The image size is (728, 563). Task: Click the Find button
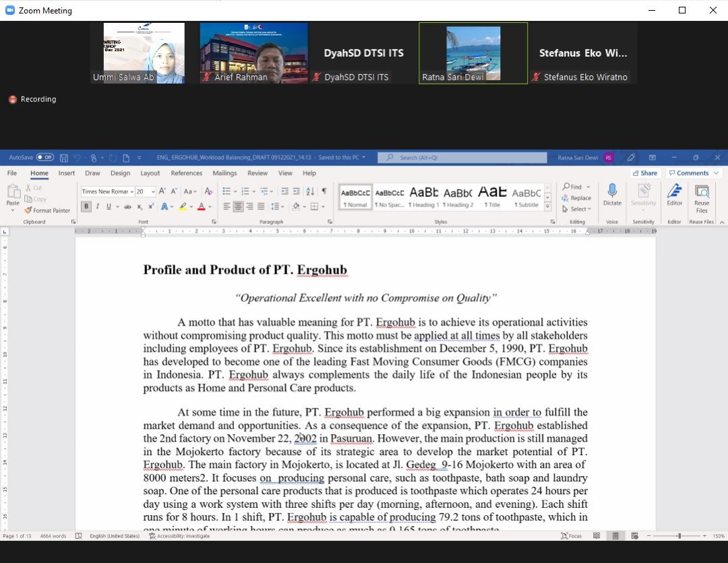point(576,187)
